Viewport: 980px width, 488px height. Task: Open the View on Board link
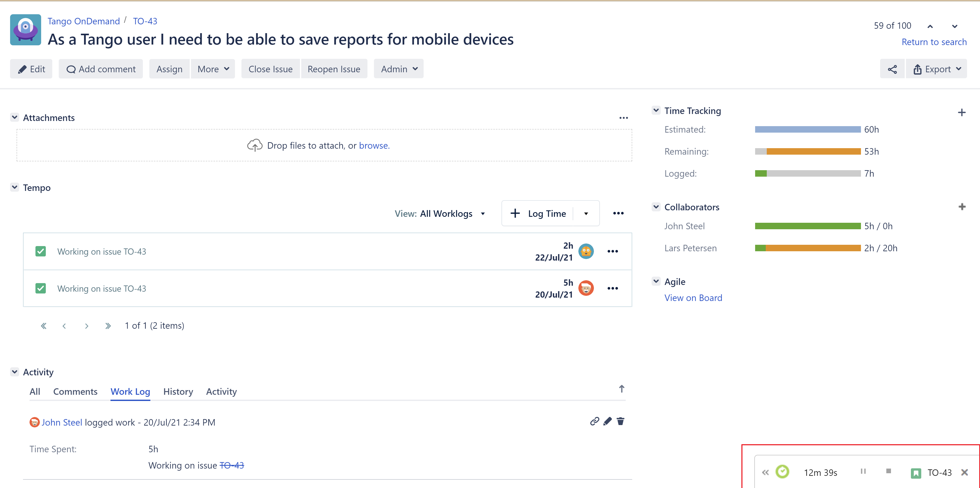[693, 298]
